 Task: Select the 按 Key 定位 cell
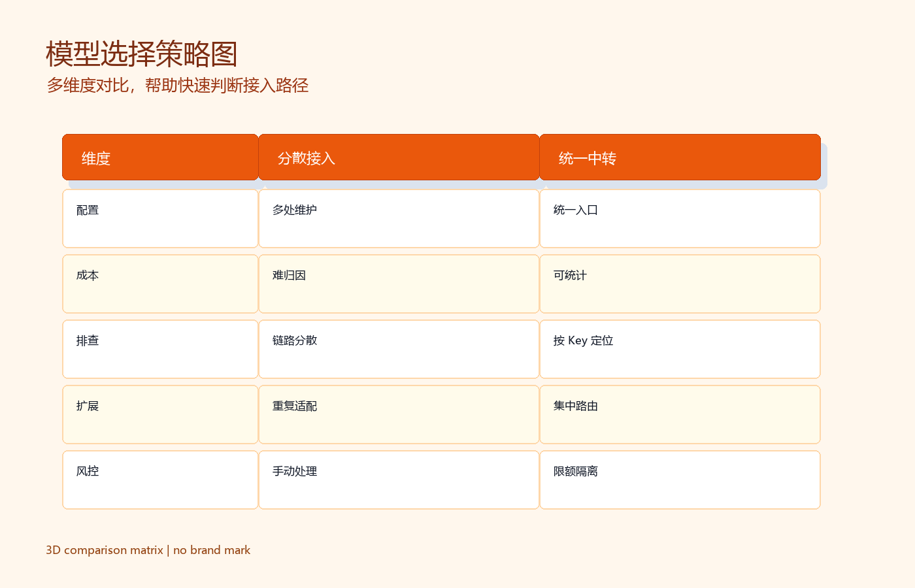click(680, 349)
